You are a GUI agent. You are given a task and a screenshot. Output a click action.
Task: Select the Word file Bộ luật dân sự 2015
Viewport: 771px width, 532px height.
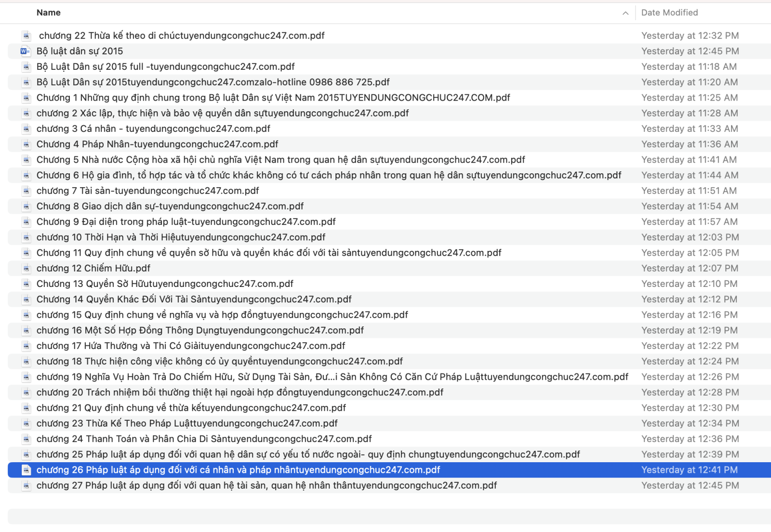tap(80, 51)
